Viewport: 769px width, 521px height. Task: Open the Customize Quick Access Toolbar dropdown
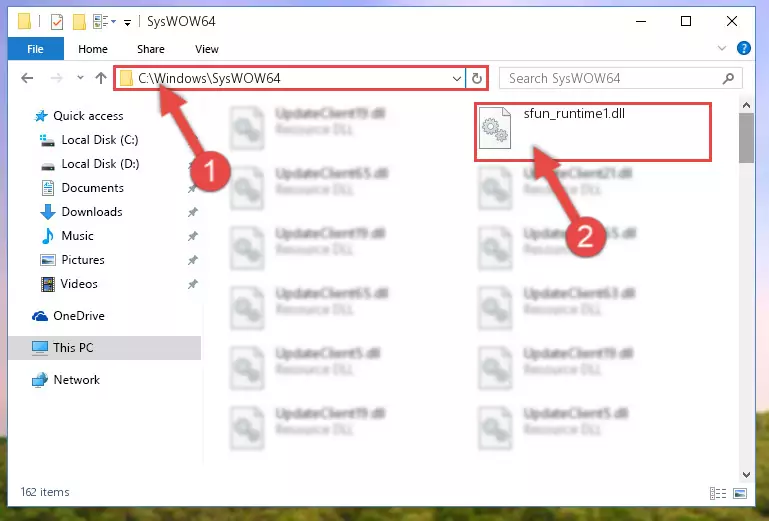click(x=127, y=22)
